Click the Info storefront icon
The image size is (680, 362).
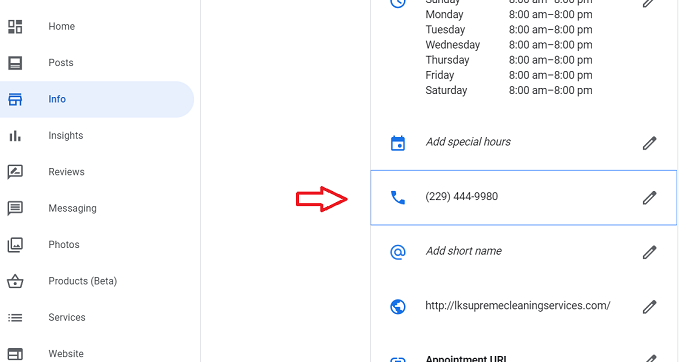click(x=15, y=99)
